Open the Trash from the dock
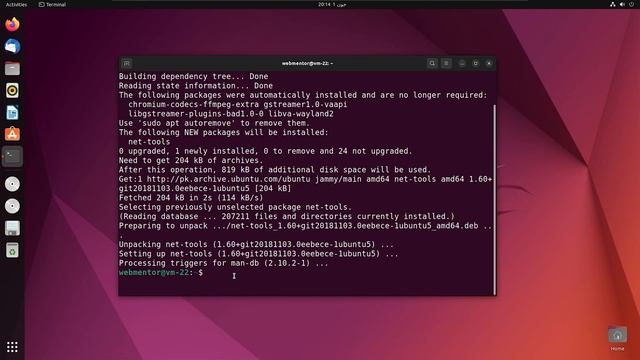This screenshot has height=360, width=640. [x=12, y=250]
